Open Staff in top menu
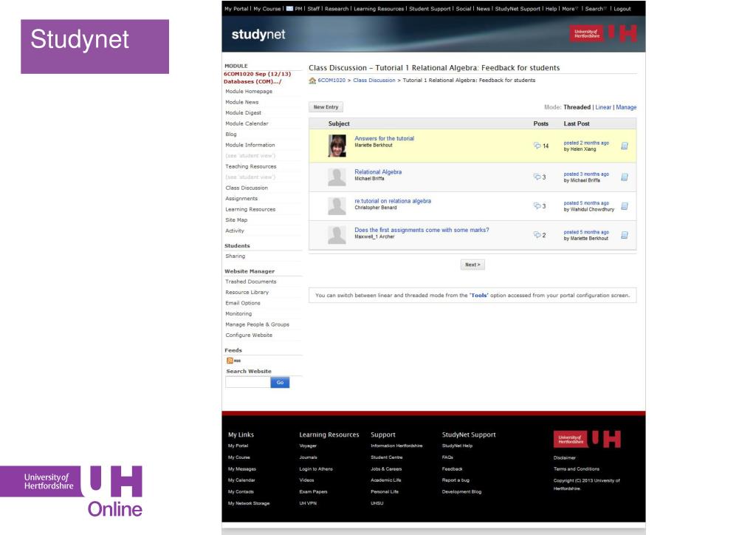The height and width of the screenshot is (535, 756). point(313,9)
